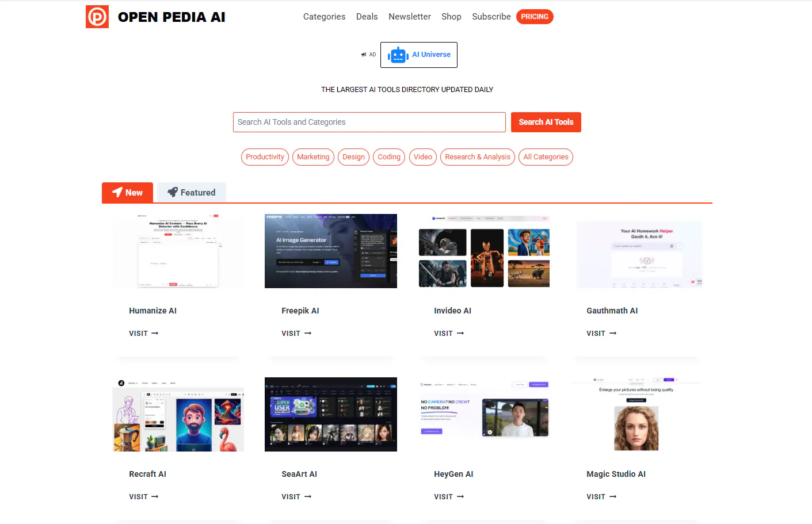Image resolution: width=812 pixels, height=524 pixels.
Task: Open the SeaArt AI screenshot thumbnail
Action: pyautogui.click(x=331, y=415)
